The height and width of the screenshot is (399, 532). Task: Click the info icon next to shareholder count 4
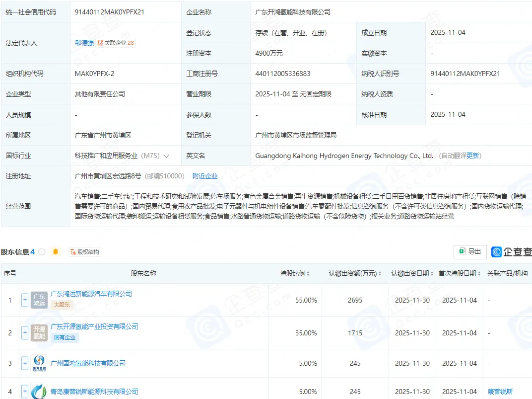pyautogui.click(x=42, y=251)
